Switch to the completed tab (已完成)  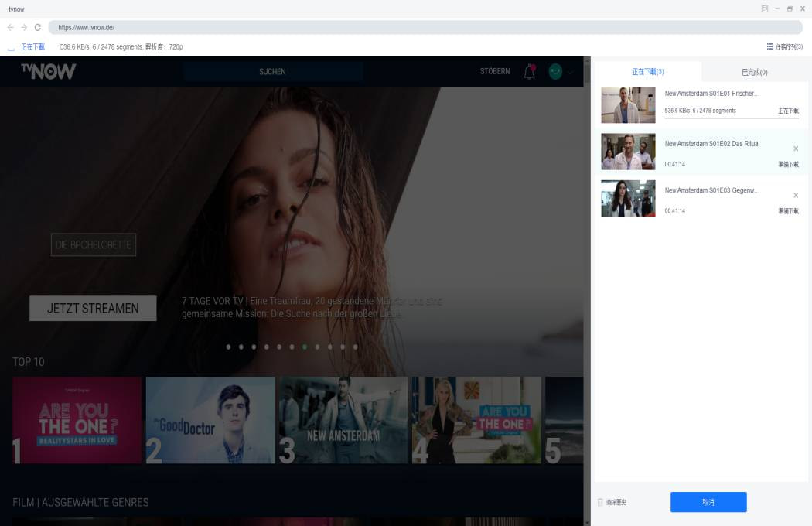coord(755,72)
